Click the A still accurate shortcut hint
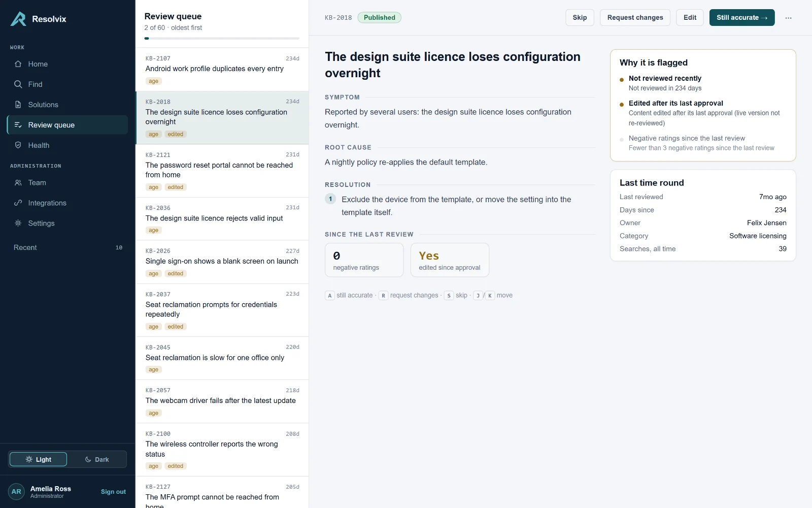This screenshot has height=508, width=812. [350, 295]
